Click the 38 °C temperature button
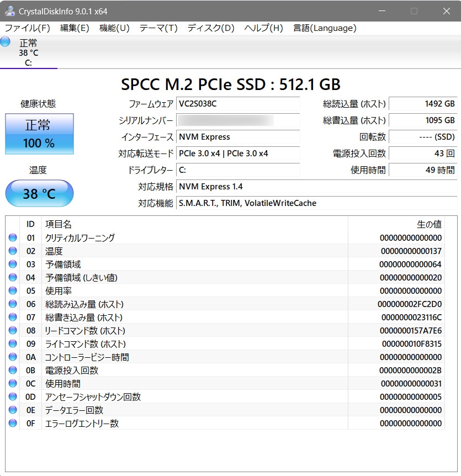 [39, 193]
